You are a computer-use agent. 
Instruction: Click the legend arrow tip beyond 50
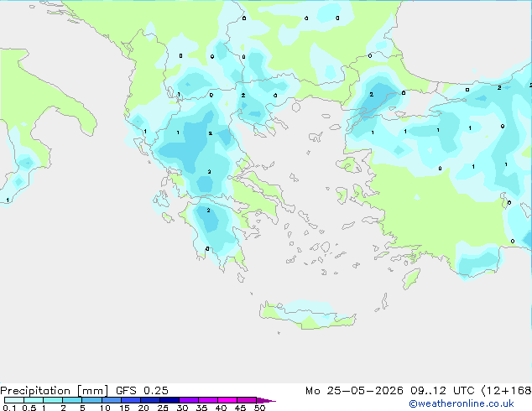coord(266,400)
